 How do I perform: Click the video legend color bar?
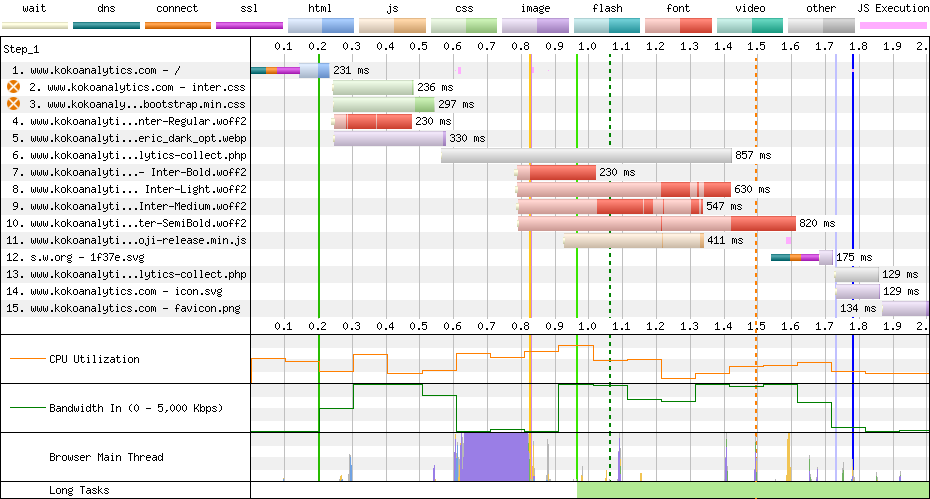pyautogui.click(x=750, y=26)
